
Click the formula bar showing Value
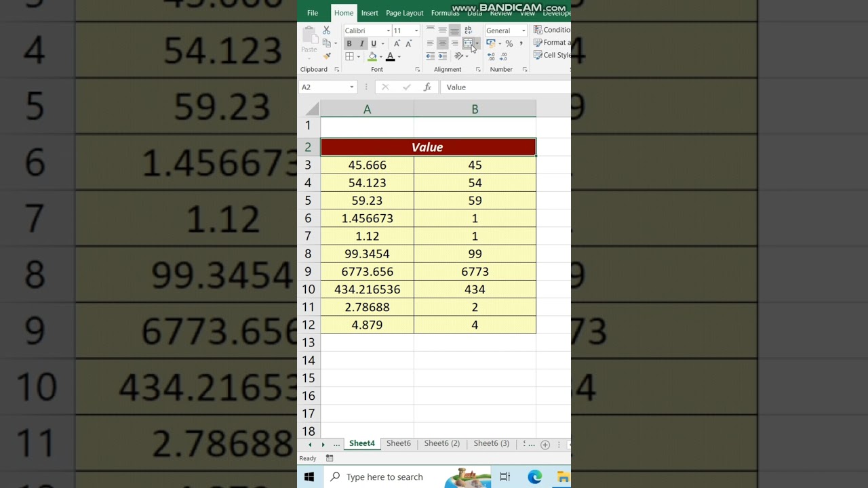point(505,87)
